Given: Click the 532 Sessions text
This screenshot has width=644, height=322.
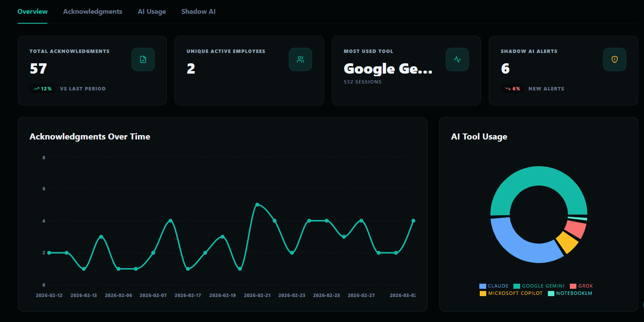Looking at the screenshot, I should click(362, 82).
